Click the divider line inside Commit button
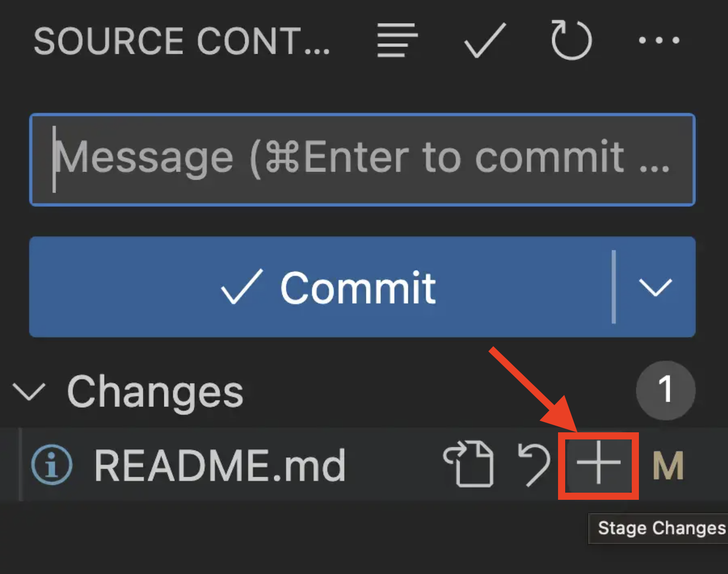The width and height of the screenshot is (728, 574). tap(613, 286)
